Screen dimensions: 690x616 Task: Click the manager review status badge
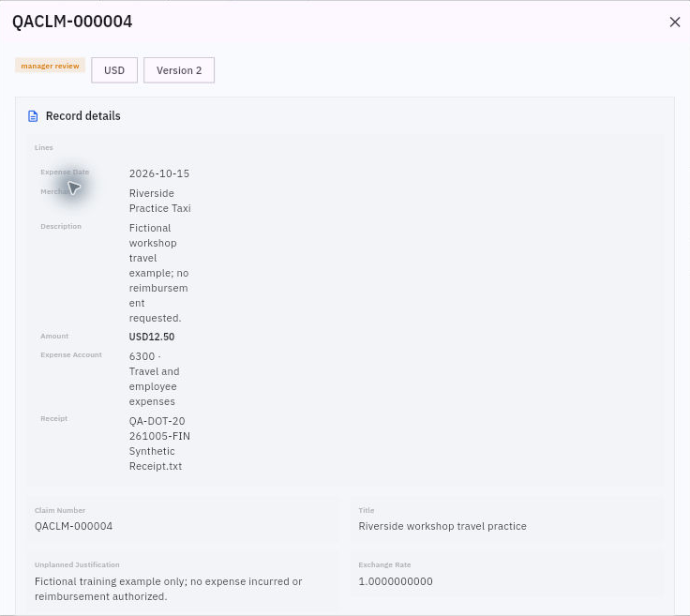coord(51,66)
